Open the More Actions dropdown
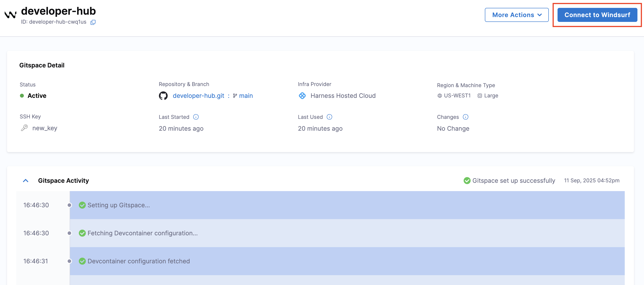This screenshot has width=644, height=285. tap(517, 15)
